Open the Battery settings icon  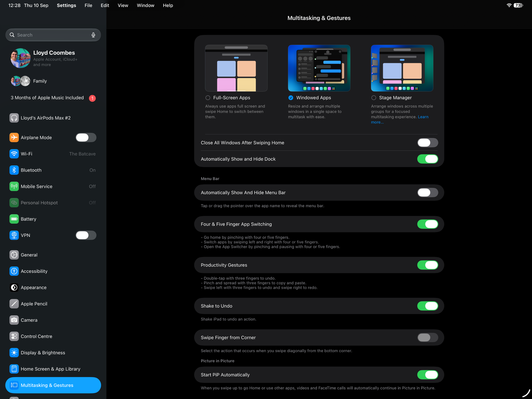(x=14, y=219)
